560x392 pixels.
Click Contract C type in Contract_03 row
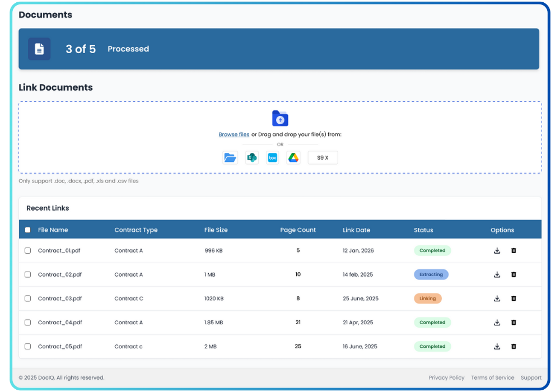pos(129,298)
